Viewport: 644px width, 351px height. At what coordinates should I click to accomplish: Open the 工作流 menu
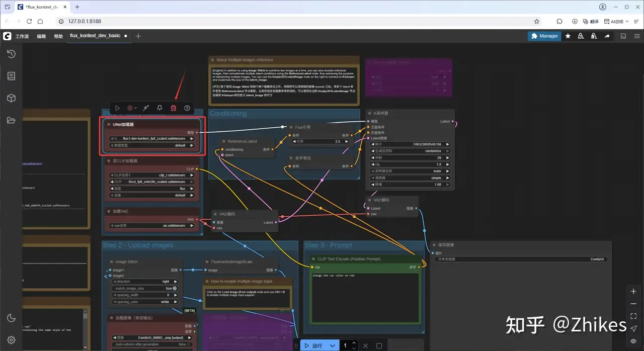[22, 36]
